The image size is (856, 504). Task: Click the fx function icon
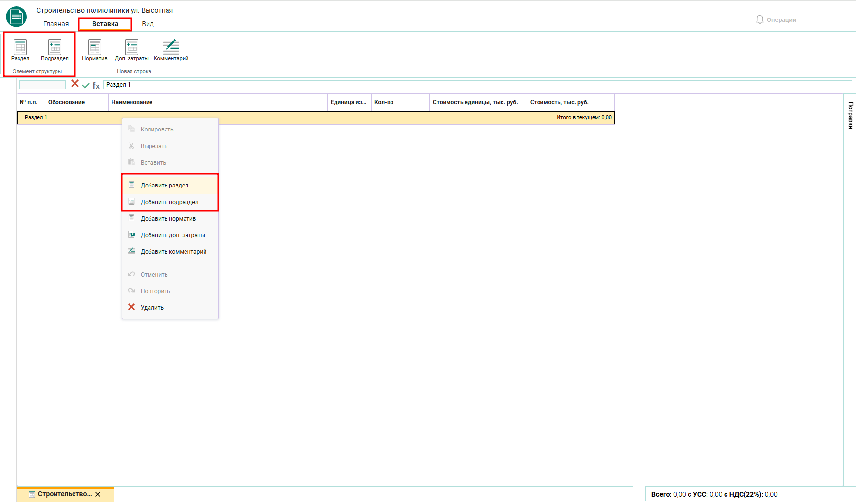click(96, 85)
